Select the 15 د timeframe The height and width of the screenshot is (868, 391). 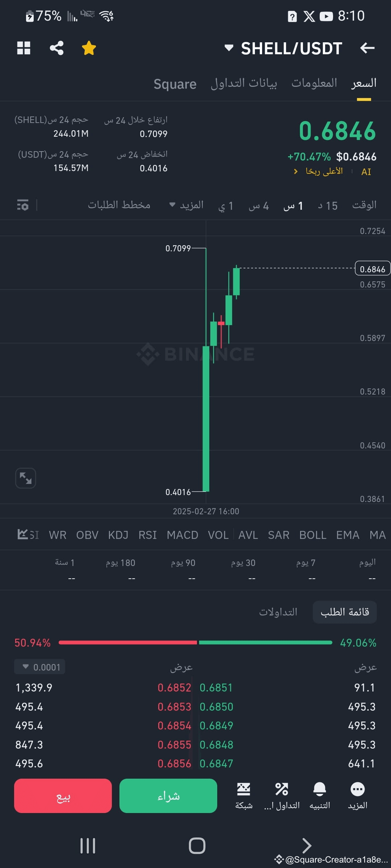point(328,206)
